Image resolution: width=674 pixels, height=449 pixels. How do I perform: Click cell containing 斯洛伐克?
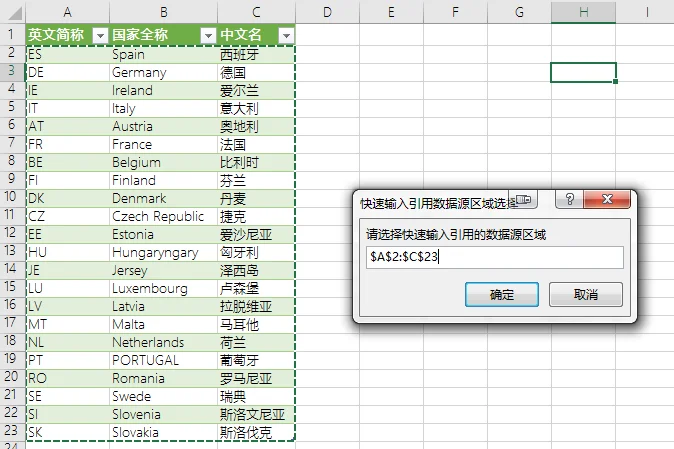pos(256,432)
